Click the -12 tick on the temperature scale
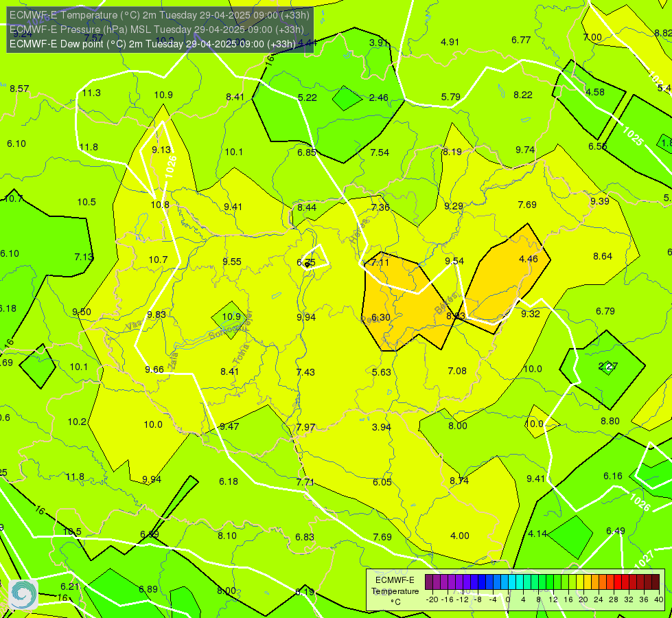The image size is (672, 618). pos(463,599)
